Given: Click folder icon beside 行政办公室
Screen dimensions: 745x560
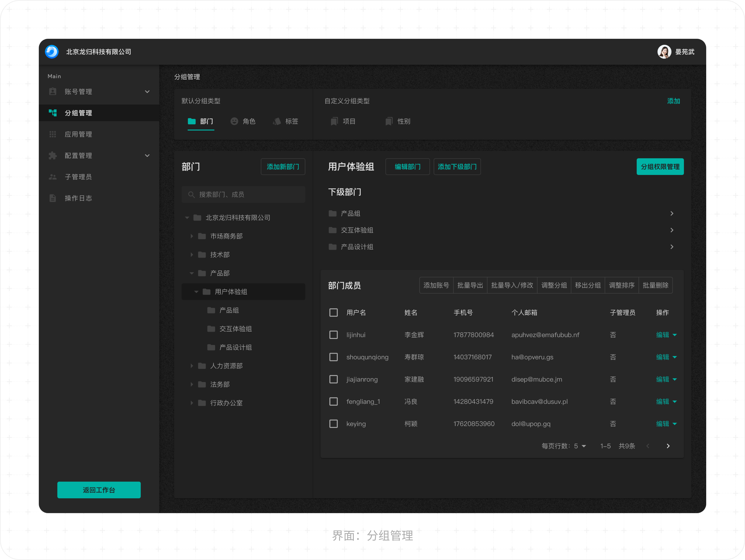Looking at the screenshot, I should [202, 403].
